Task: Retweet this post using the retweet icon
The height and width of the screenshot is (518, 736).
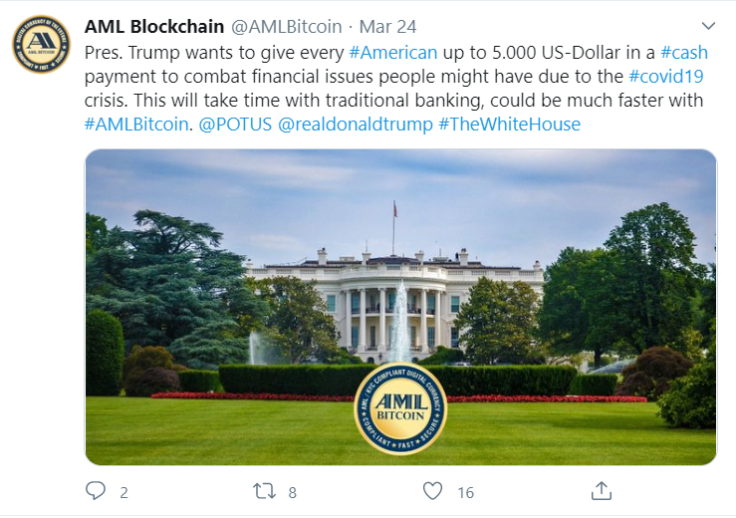Action: (x=264, y=491)
